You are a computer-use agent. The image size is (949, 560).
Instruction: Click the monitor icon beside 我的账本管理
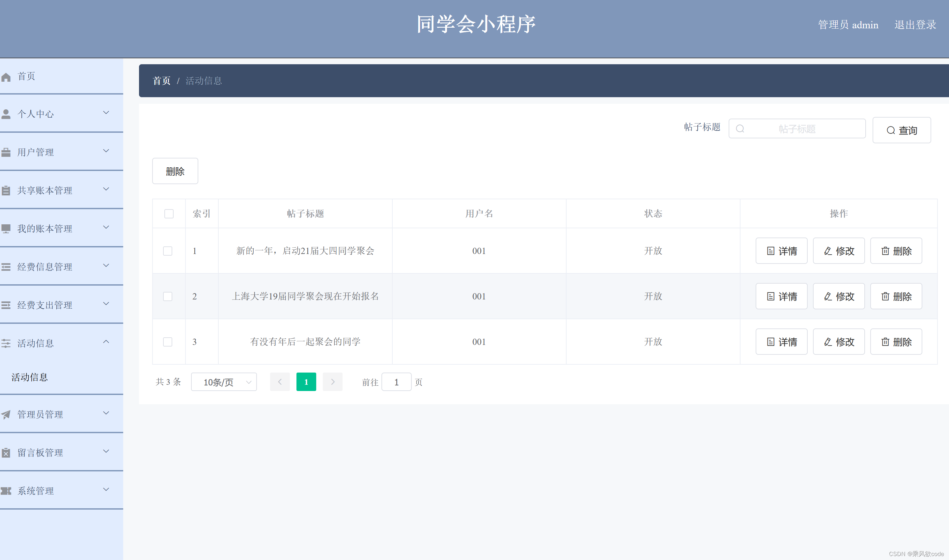[6, 229]
